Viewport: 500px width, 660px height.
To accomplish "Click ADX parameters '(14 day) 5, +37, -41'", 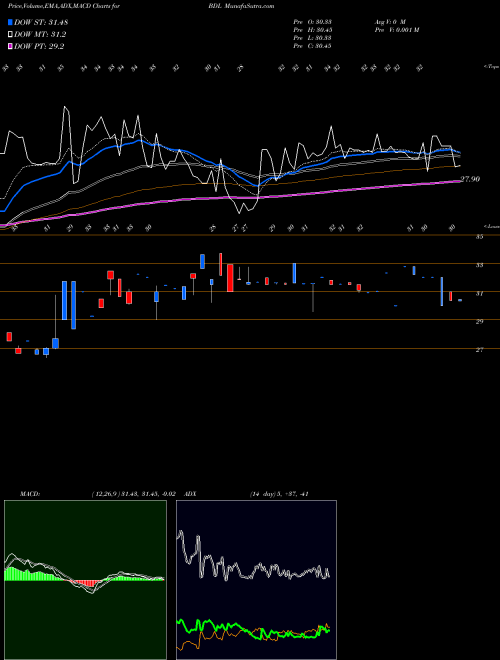I will (x=279, y=494).
